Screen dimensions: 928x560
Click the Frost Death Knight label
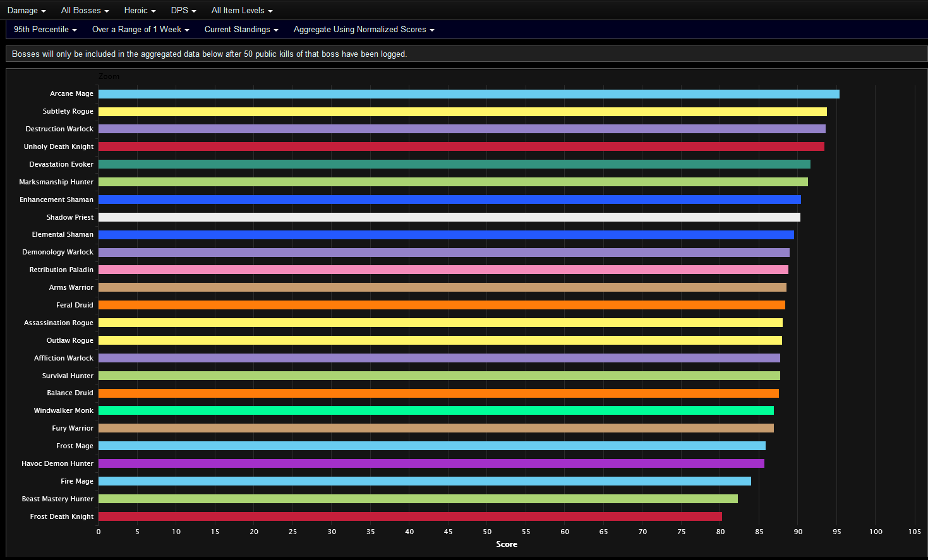point(62,516)
